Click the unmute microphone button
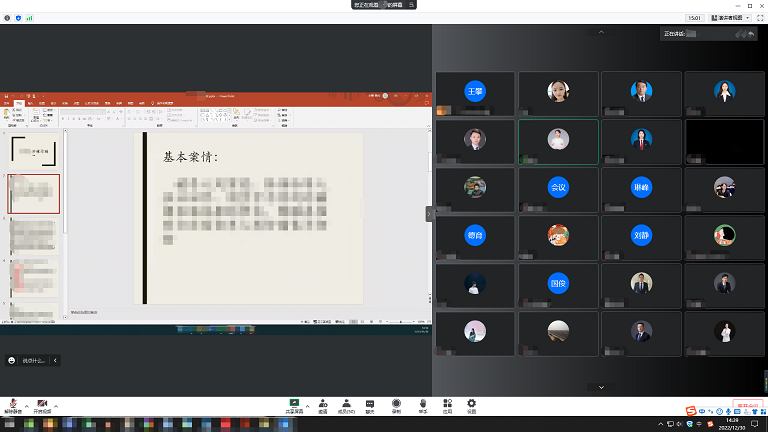The height and width of the screenshot is (432, 768). tap(12, 405)
